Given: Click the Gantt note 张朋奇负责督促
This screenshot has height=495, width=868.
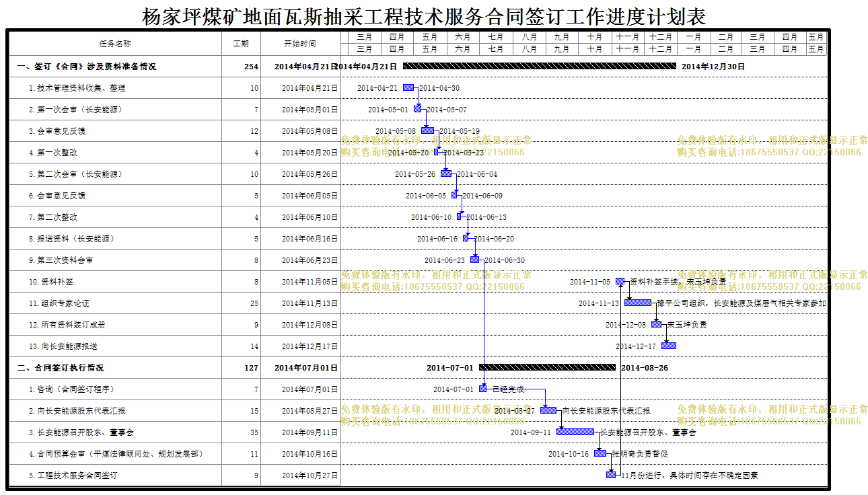Looking at the screenshot, I should pyautogui.click(x=640, y=454).
